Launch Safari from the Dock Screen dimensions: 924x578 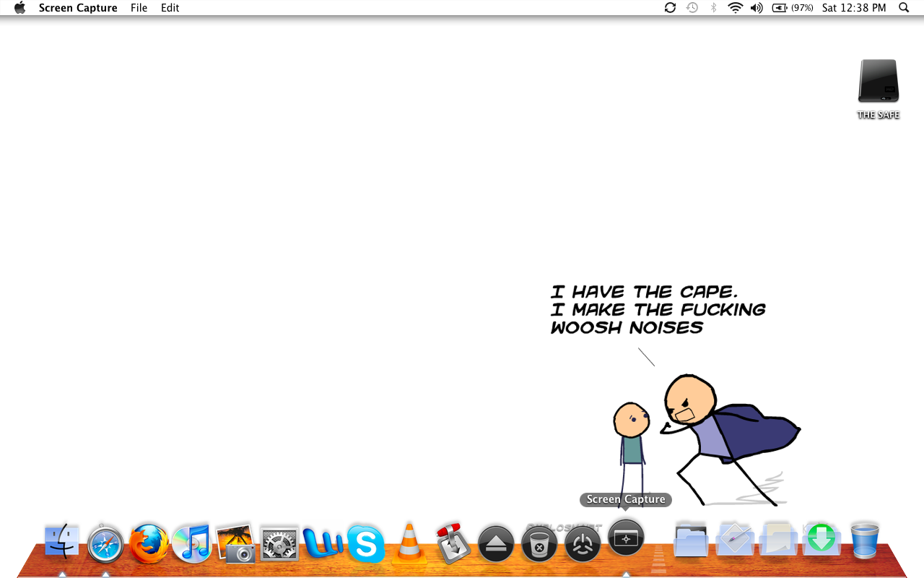pos(105,543)
